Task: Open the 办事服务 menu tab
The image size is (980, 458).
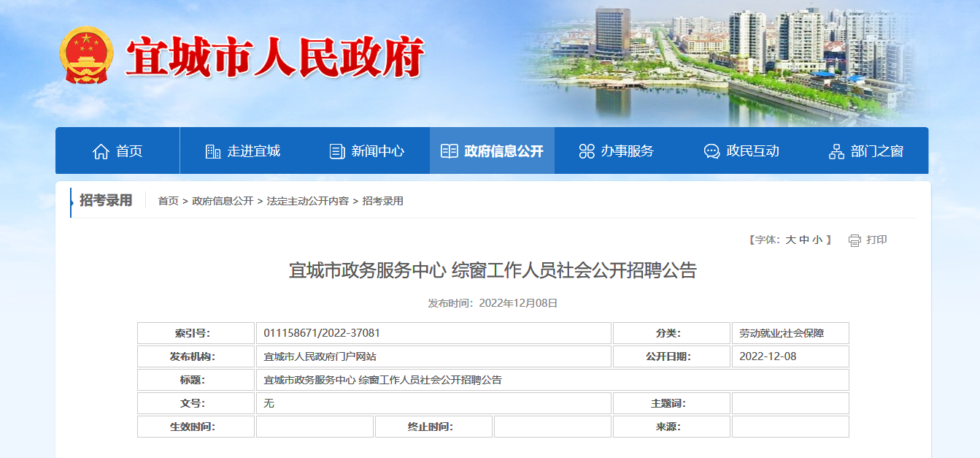Action: pyautogui.click(x=627, y=151)
